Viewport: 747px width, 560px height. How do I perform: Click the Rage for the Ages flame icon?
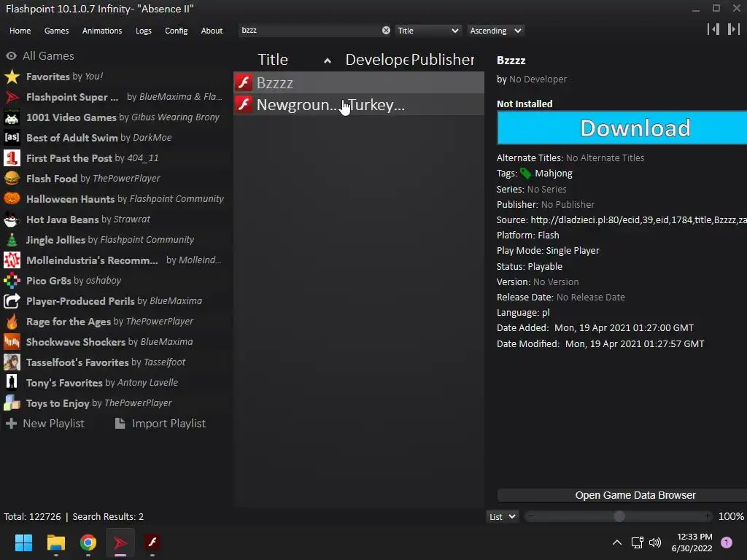click(x=12, y=322)
